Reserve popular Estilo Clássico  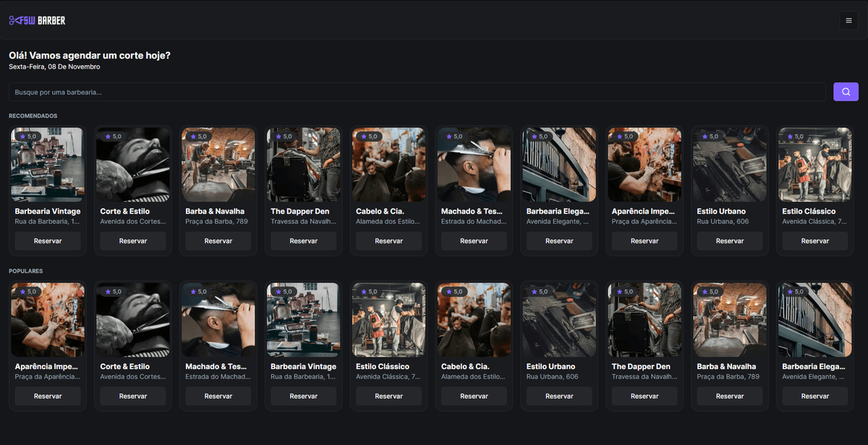click(x=388, y=396)
